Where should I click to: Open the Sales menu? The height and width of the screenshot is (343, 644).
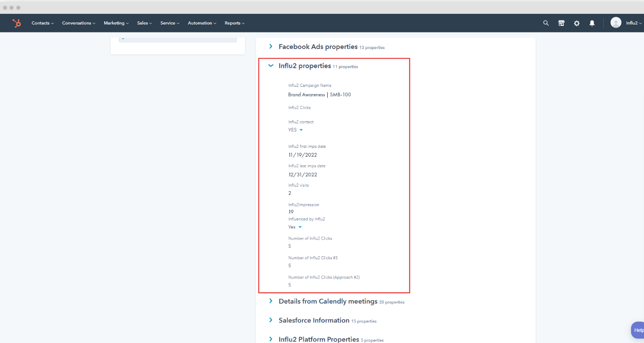pyautogui.click(x=145, y=23)
